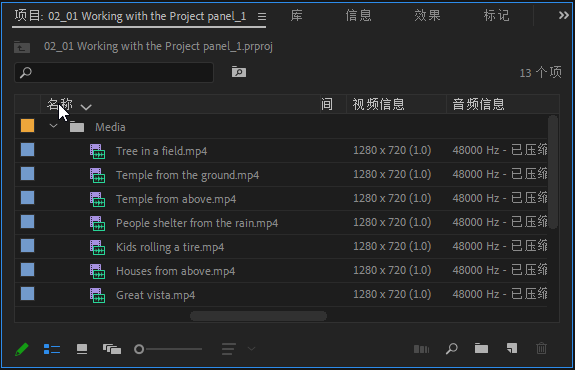
Task: Click the clip icon of Great vista.mp4
Action: pyautogui.click(x=98, y=295)
